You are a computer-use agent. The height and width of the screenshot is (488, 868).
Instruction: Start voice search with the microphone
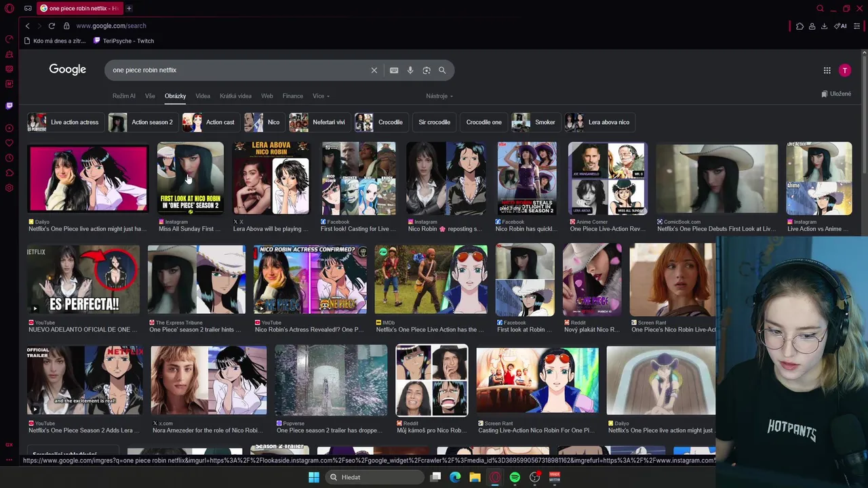tap(410, 70)
